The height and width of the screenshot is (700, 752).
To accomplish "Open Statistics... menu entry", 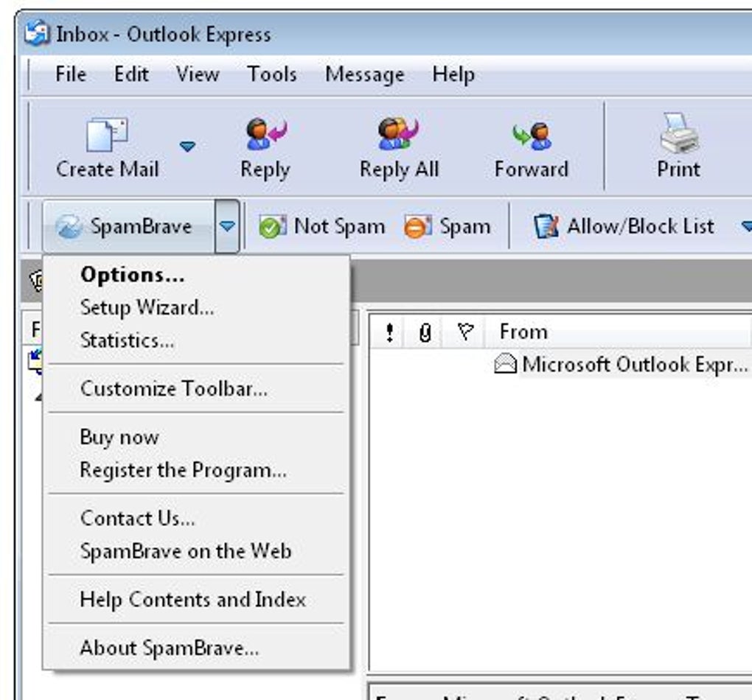I will (197, 340).
